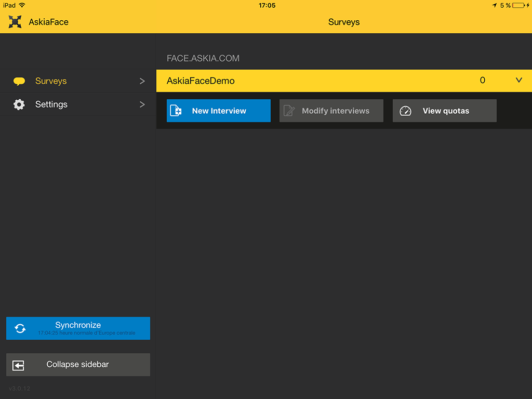The height and width of the screenshot is (399, 532).
Task: Click the FACE.ASKIA.COM server label
Action: click(203, 58)
